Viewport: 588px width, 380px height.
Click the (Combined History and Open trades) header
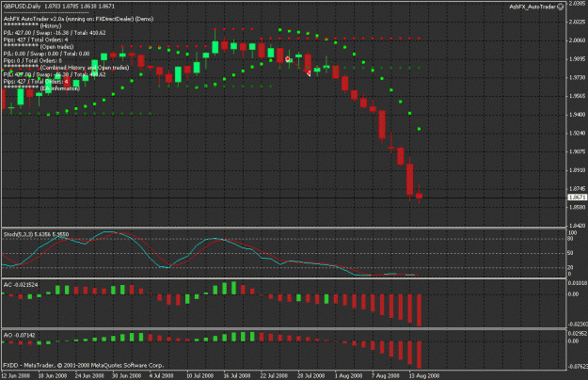tap(85, 68)
